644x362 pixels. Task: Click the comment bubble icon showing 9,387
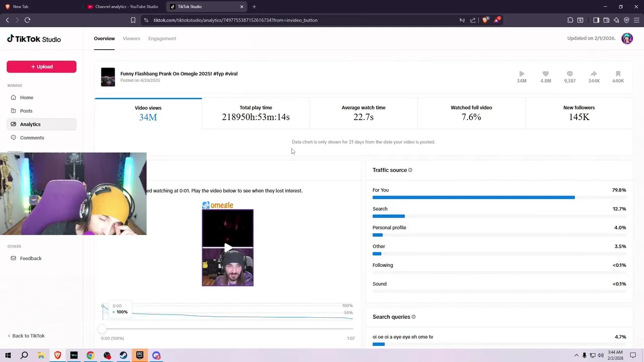click(x=570, y=74)
